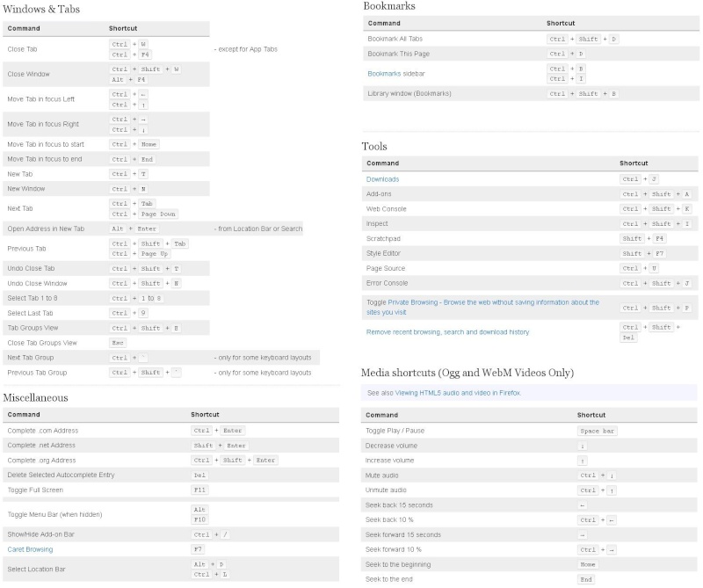703x588 pixels.
Task: Select the 'Move Tab in focus Left' text
Action: point(40,99)
